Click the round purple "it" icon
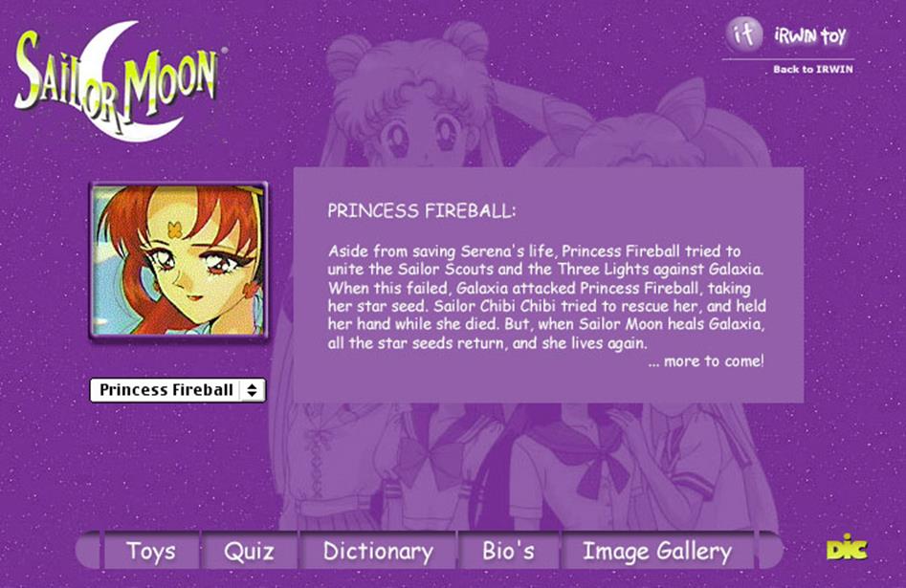Screen dimensions: 906x588 (744, 34)
